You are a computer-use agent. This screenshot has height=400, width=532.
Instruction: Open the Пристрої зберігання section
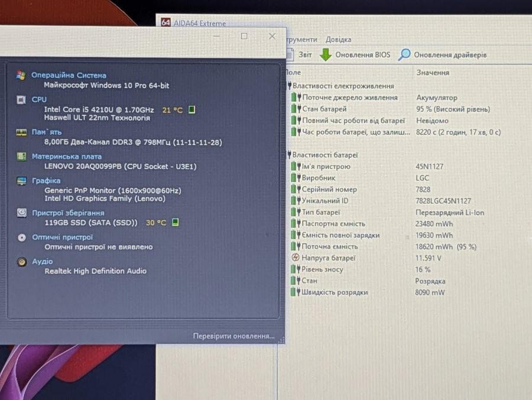[68, 213]
